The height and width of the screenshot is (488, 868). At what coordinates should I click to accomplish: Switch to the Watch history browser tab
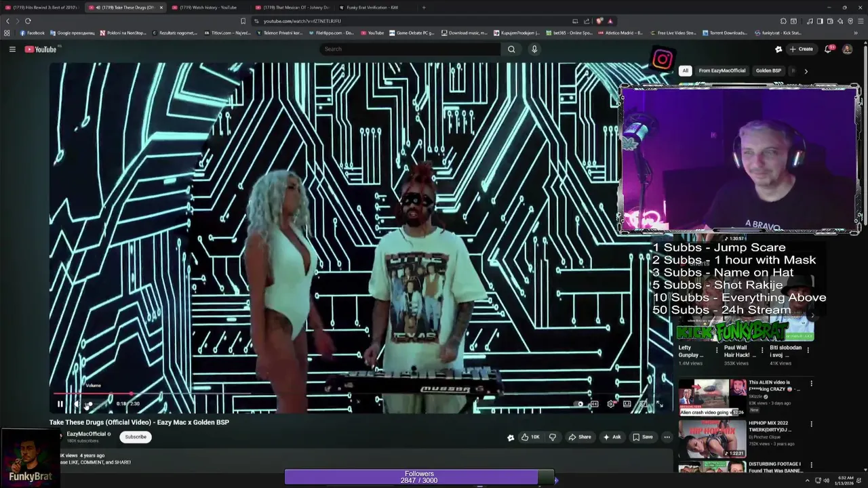click(208, 7)
